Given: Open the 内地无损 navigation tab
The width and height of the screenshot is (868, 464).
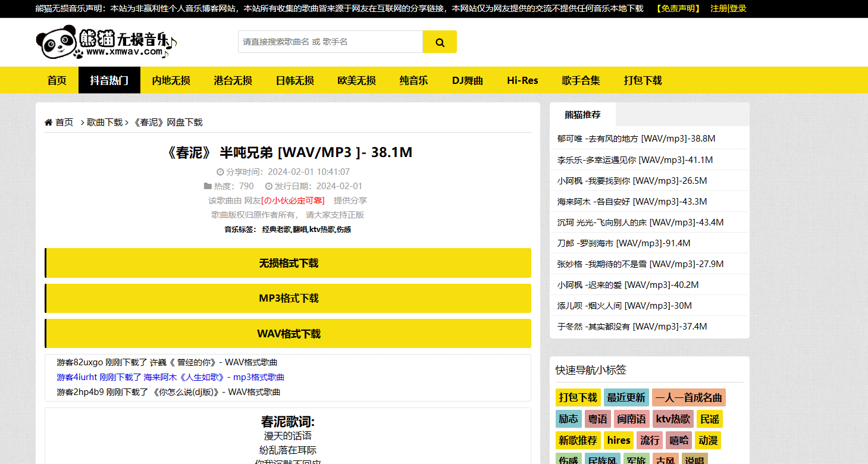Looking at the screenshot, I should tap(171, 80).
